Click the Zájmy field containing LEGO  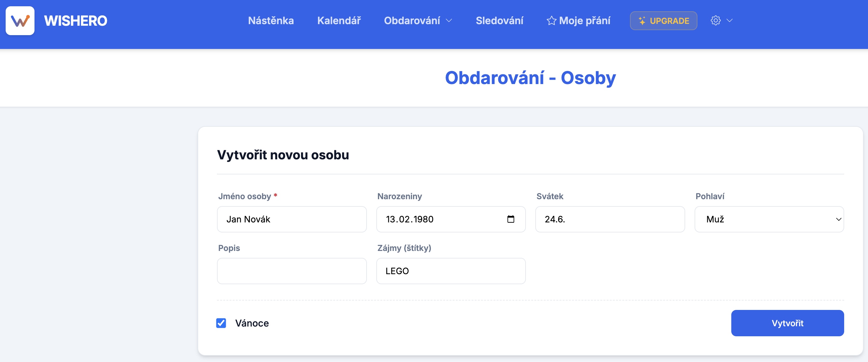[x=451, y=271]
